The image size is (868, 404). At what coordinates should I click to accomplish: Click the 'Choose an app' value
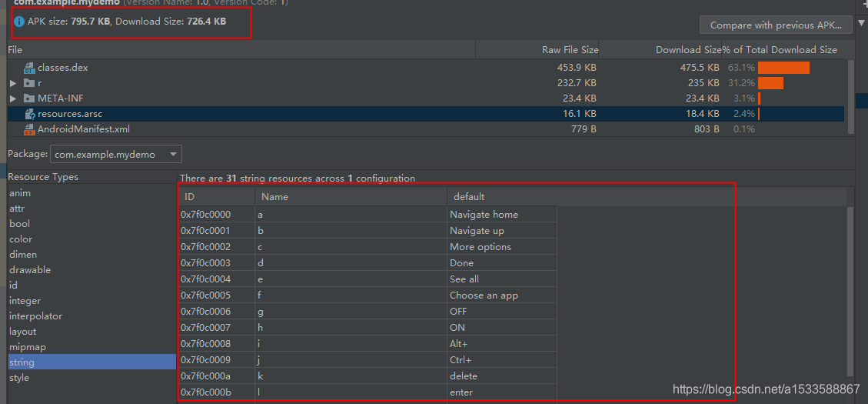484,295
